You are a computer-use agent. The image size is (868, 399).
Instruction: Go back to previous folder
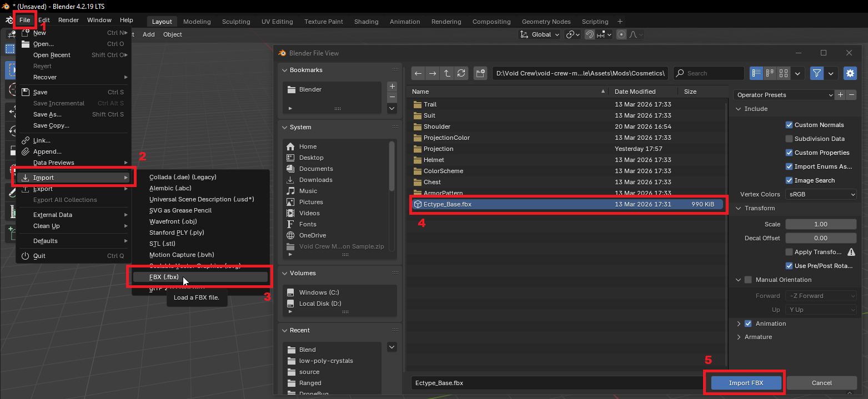click(x=418, y=73)
